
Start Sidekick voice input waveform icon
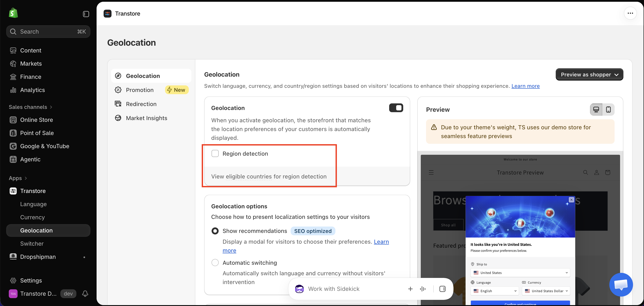click(423, 289)
